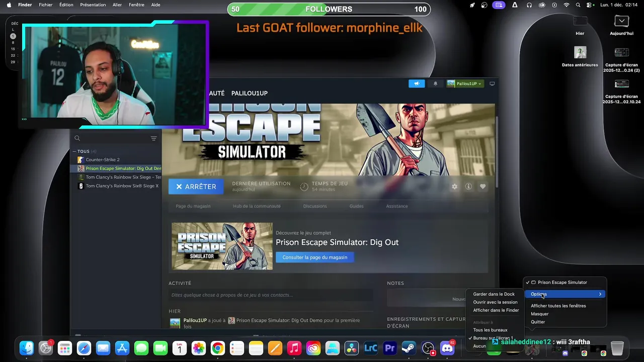Open the Guides link
This screenshot has height=362, width=644.
[356, 206]
